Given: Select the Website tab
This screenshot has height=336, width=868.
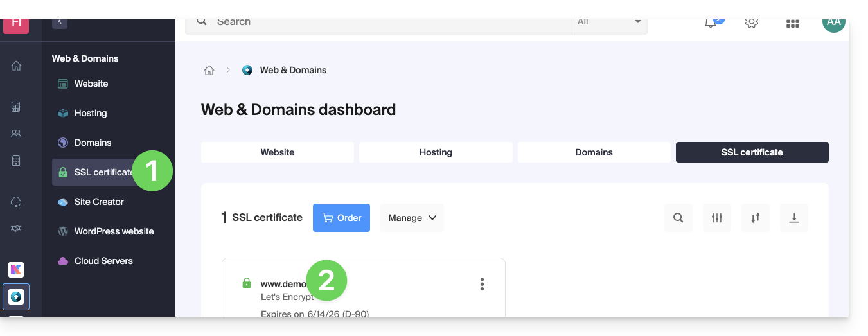Looking at the screenshot, I should click(278, 152).
